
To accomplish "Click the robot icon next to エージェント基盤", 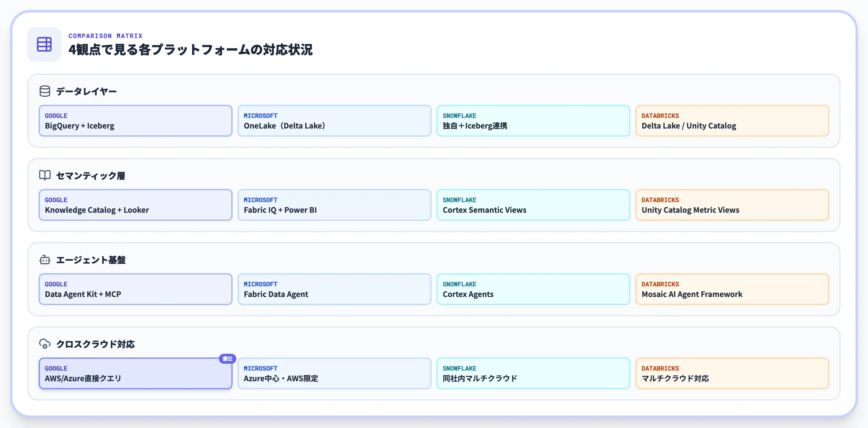I will [x=45, y=260].
